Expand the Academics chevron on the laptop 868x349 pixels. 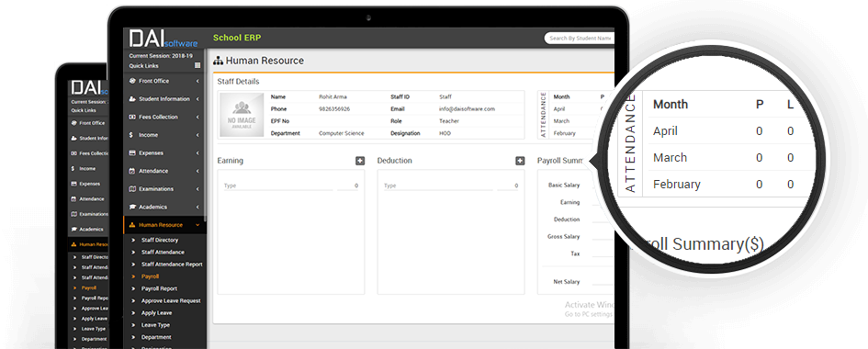click(x=197, y=207)
